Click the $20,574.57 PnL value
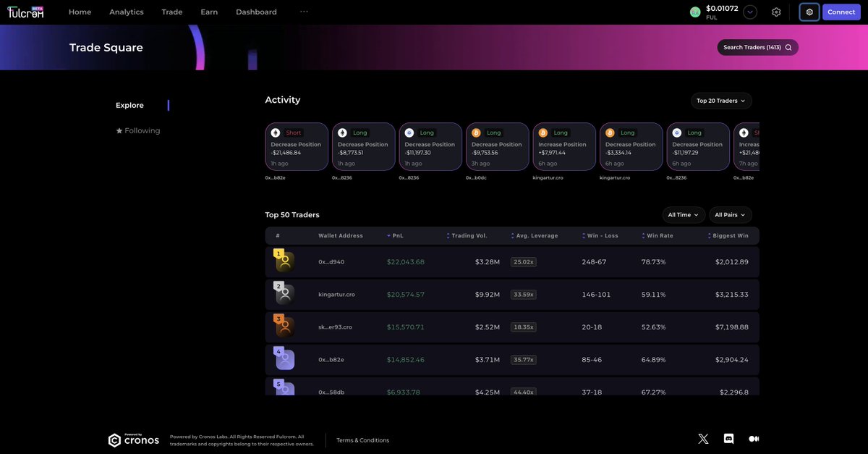Viewport: 868px width, 454px height. 406,294
